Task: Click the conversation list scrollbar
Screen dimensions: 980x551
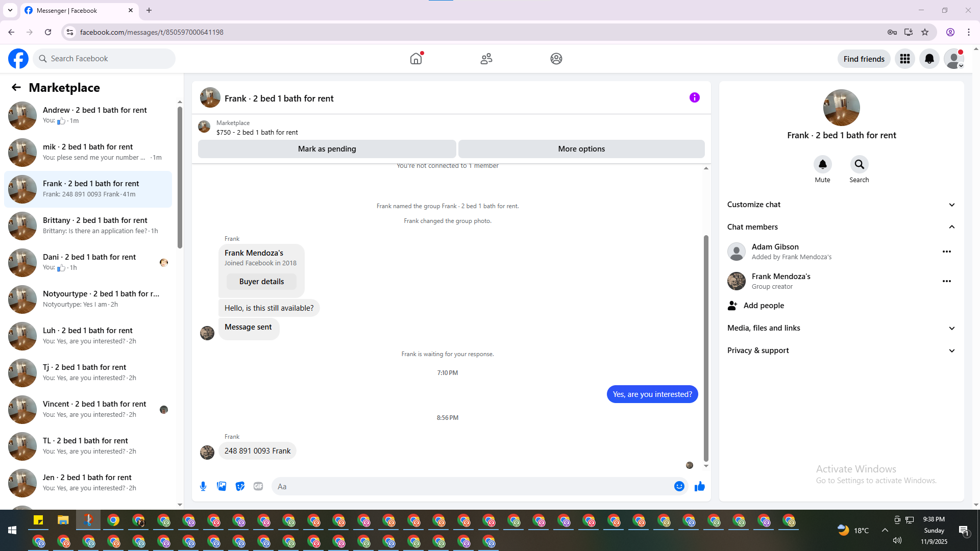Action: 180,178
